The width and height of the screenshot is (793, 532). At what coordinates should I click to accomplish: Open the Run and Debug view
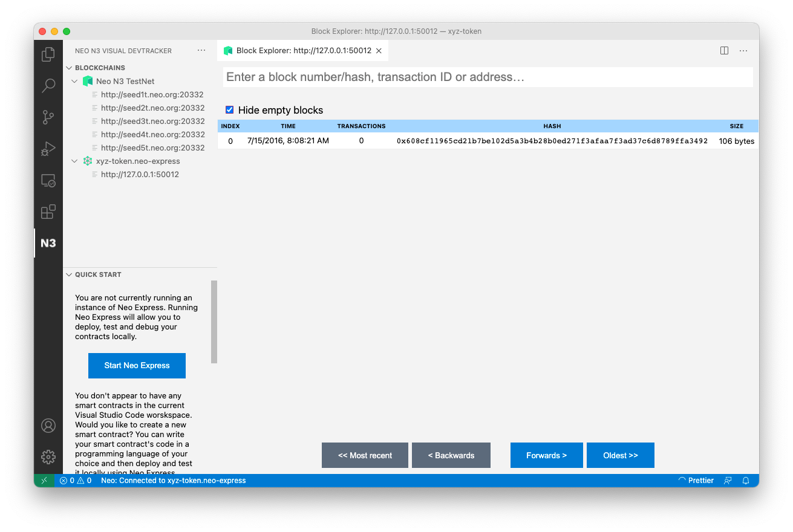coord(48,149)
